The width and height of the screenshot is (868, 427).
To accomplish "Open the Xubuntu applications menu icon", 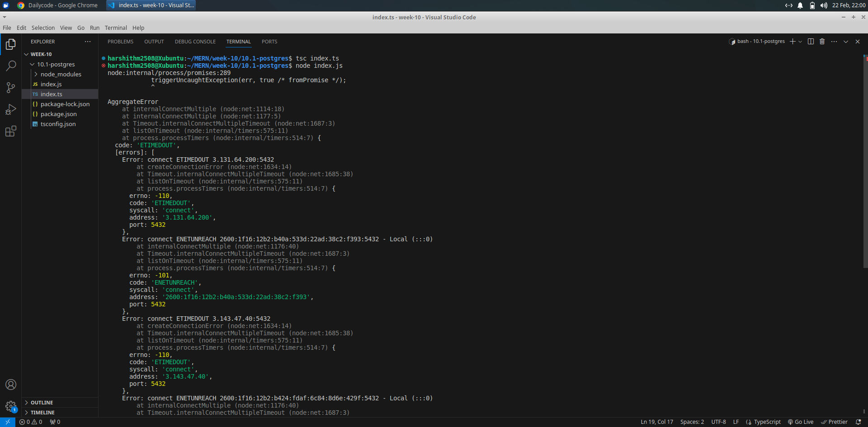I will coord(6,5).
